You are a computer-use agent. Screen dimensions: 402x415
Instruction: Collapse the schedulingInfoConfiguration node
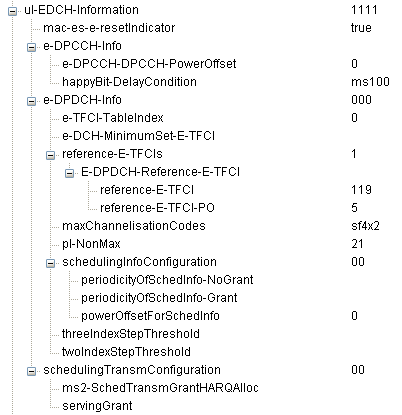pos(50,264)
